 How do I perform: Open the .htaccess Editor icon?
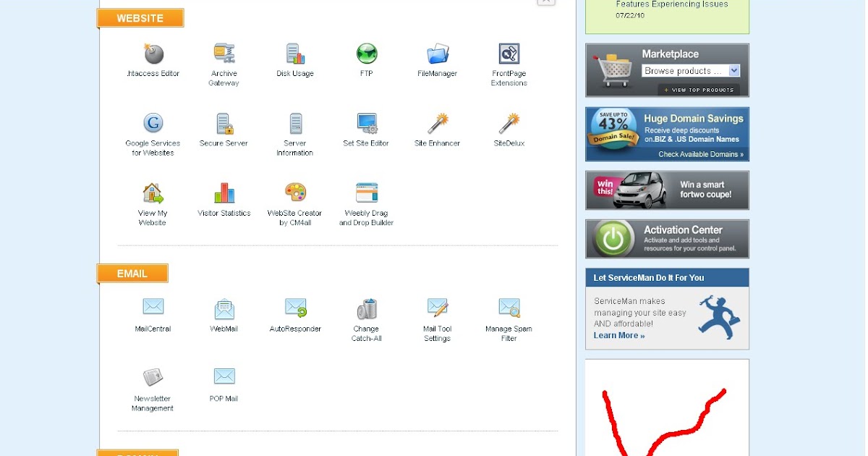coord(153,54)
